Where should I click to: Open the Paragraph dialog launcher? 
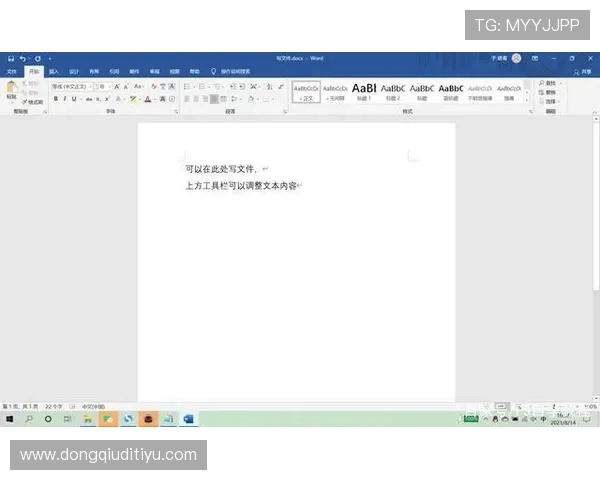click(285, 112)
